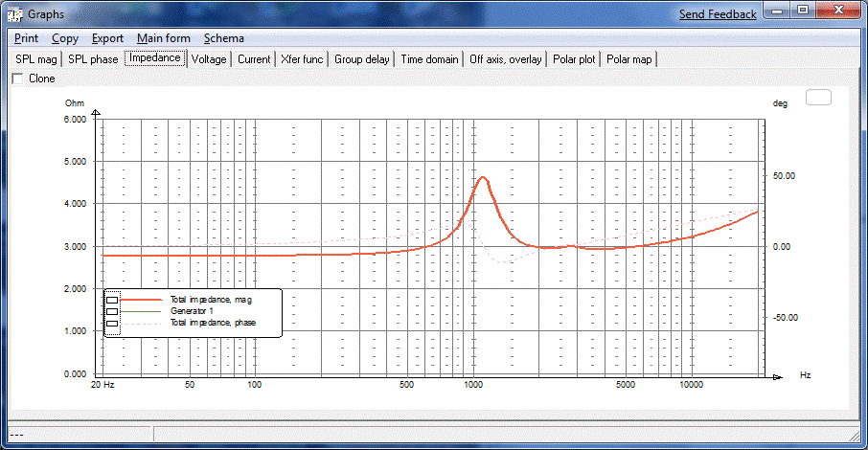Open the Group delay tab
Screen dimensions: 868x450
click(x=362, y=59)
